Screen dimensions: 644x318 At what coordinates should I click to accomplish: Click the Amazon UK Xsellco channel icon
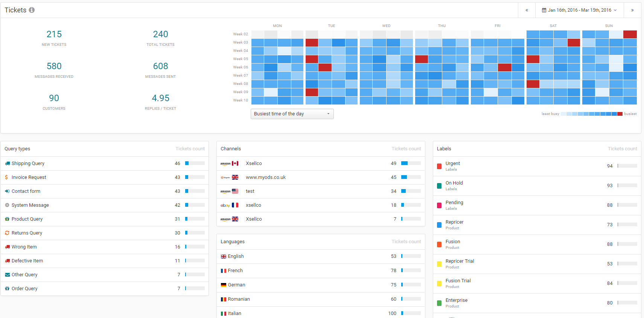coord(229,219)
